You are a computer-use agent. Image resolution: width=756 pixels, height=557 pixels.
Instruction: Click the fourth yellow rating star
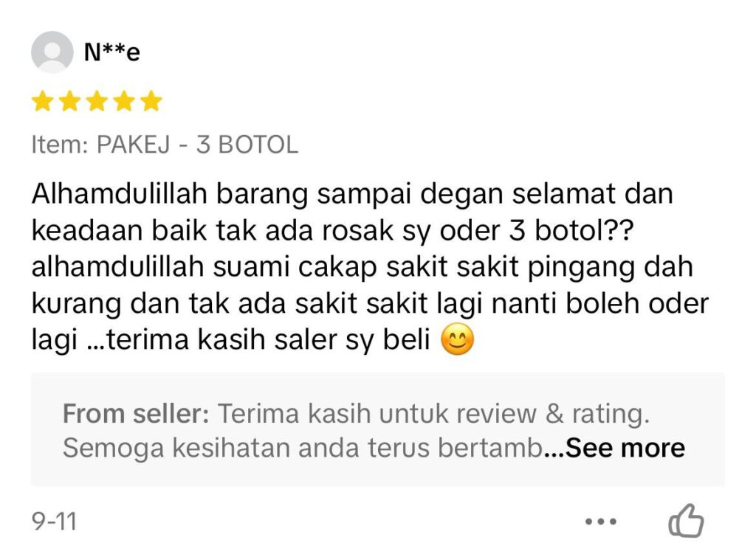[124, 101]
